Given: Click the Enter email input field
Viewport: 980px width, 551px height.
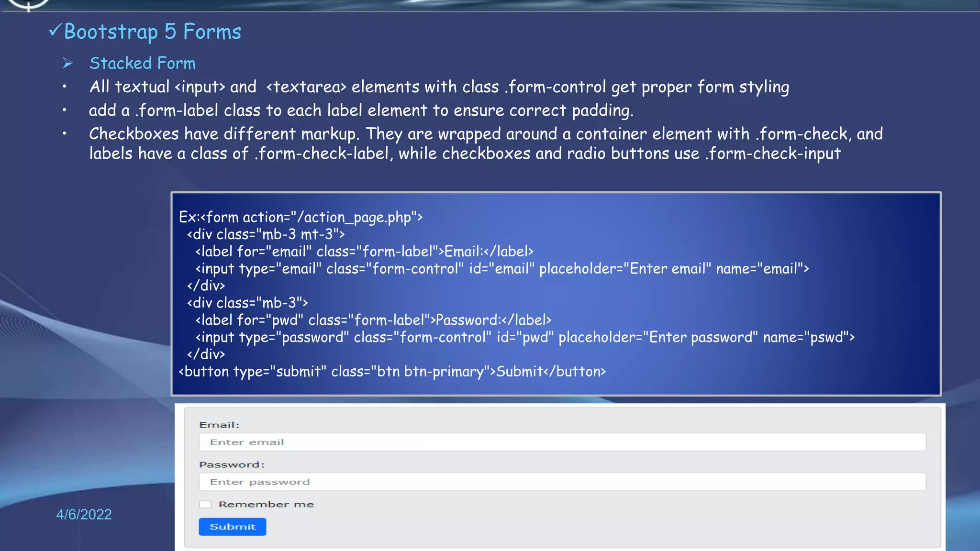Looking at the screenshot, I should (x=562, y=442).
